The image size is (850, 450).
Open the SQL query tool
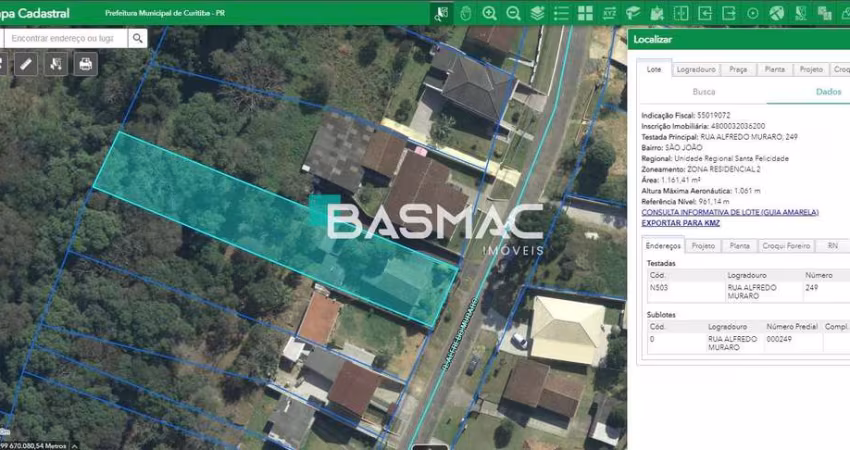point(800,13)
